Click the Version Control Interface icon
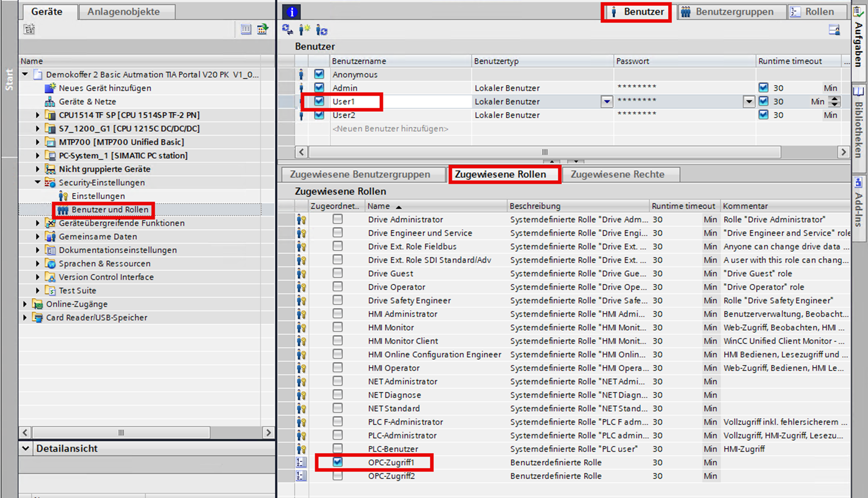This screenshot has width=868, height=498. [x=50, y=277]
